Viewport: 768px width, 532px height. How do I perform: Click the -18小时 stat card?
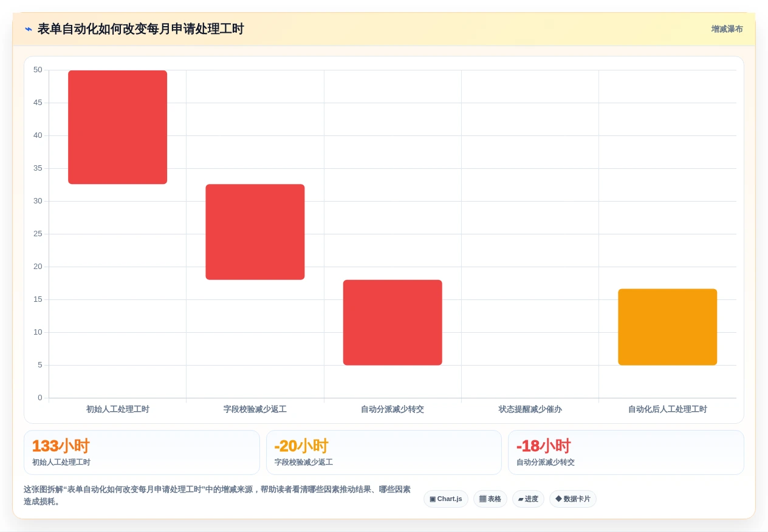coord(626,452)
